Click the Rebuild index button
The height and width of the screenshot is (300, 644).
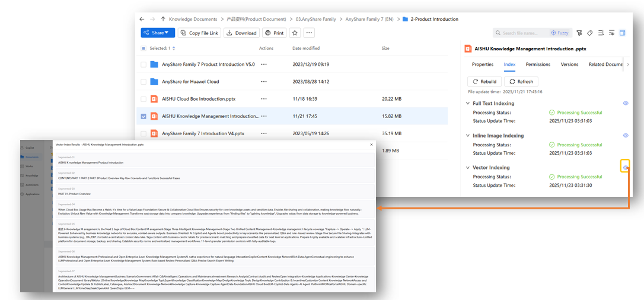click(484, 81)
